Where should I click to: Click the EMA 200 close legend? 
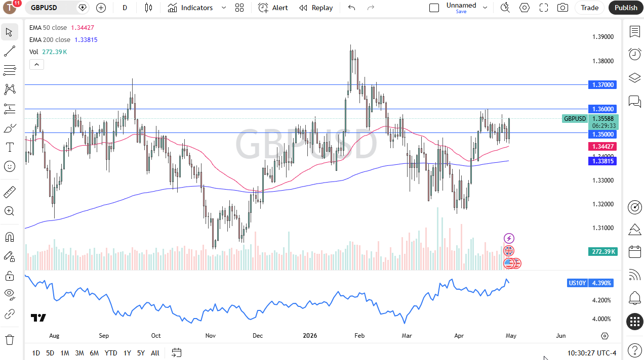50,39
